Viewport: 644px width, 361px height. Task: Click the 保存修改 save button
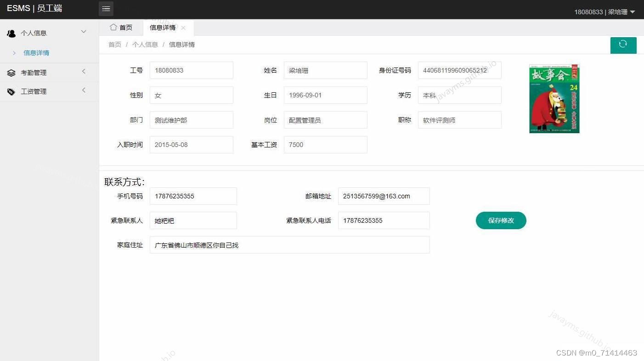(501, 220)
